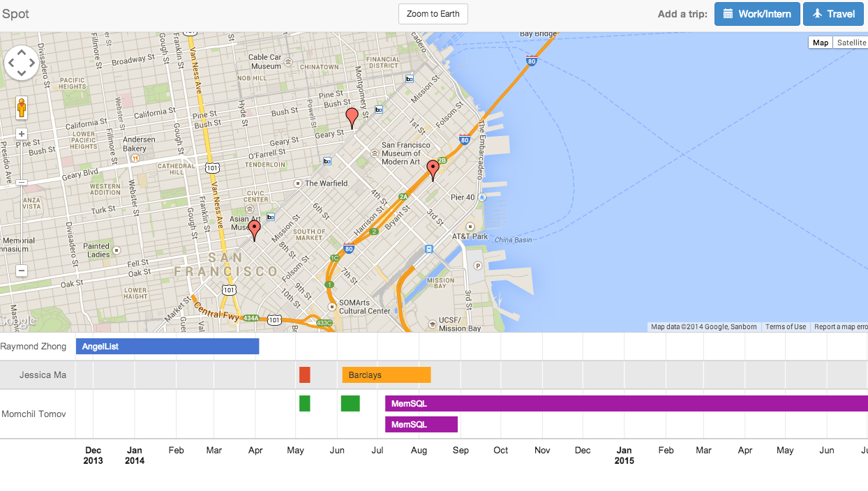Click the Momchil Tomov row label
Image resolution: width=868 pixels, height=491 pixels.
[x=34, y=414]
